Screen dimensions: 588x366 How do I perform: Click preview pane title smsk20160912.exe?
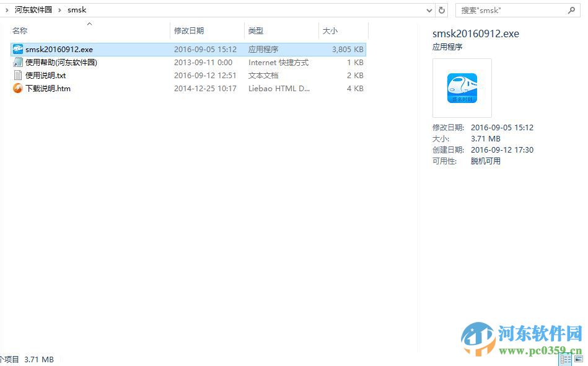pos(475,33)
